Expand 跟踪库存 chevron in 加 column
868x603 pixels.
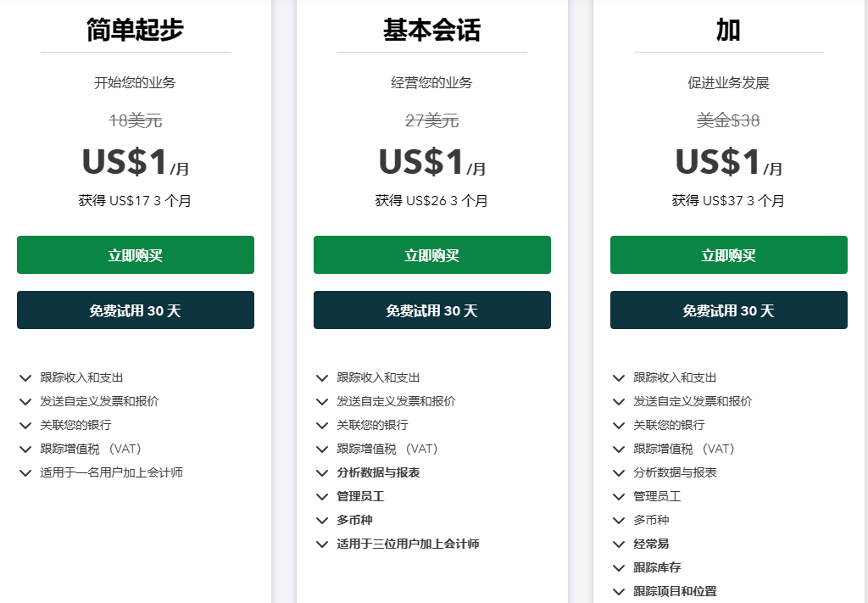[619, 568]
